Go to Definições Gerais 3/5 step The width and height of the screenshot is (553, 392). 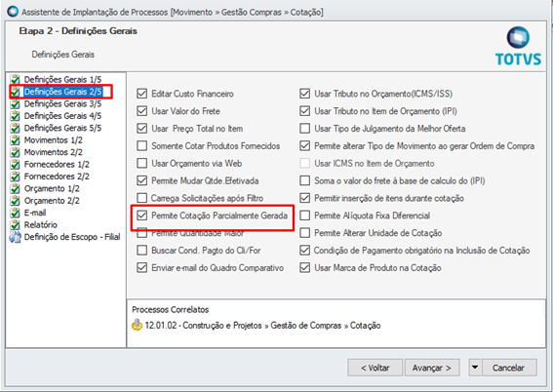click(62, 104)
